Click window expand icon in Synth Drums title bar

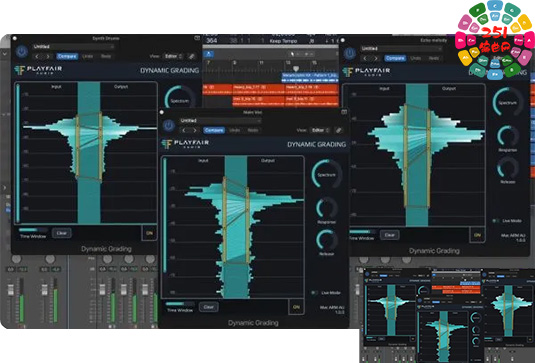point(197,38)
